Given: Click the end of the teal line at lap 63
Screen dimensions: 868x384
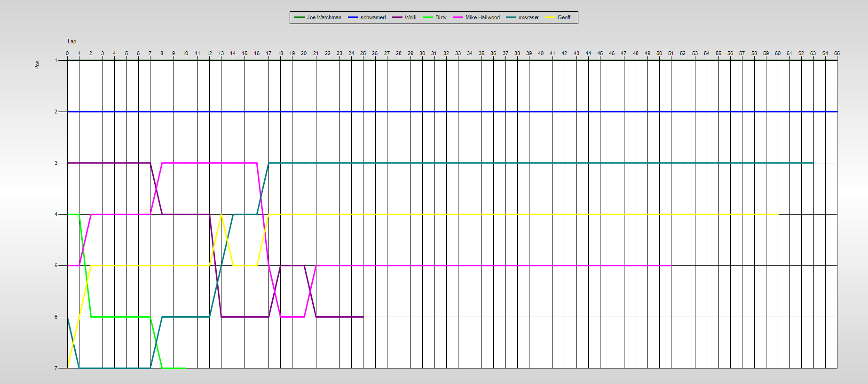Looking at the screenshot, I should (x=813, y=163).
